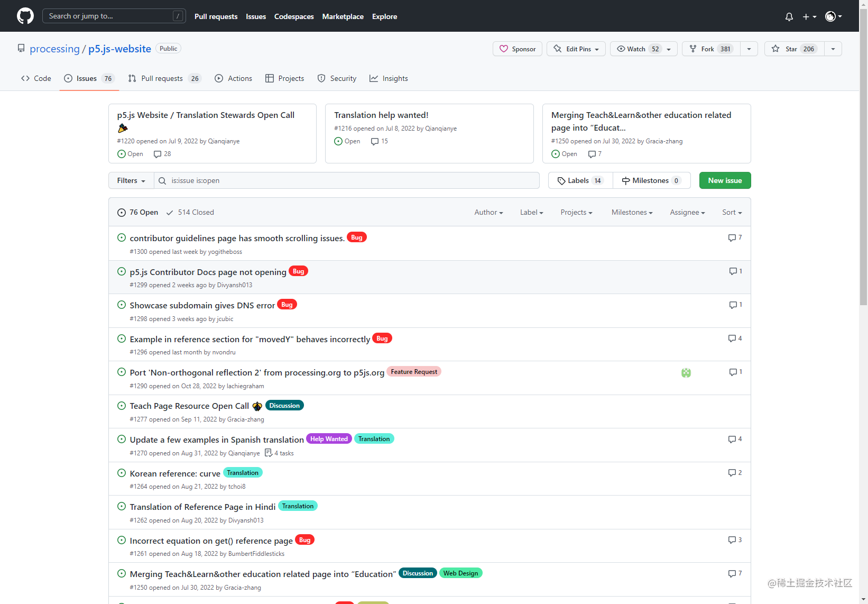868x604 pixels.
Task: Fork the p5.js-website repository
Action: (x=711, y=49)
